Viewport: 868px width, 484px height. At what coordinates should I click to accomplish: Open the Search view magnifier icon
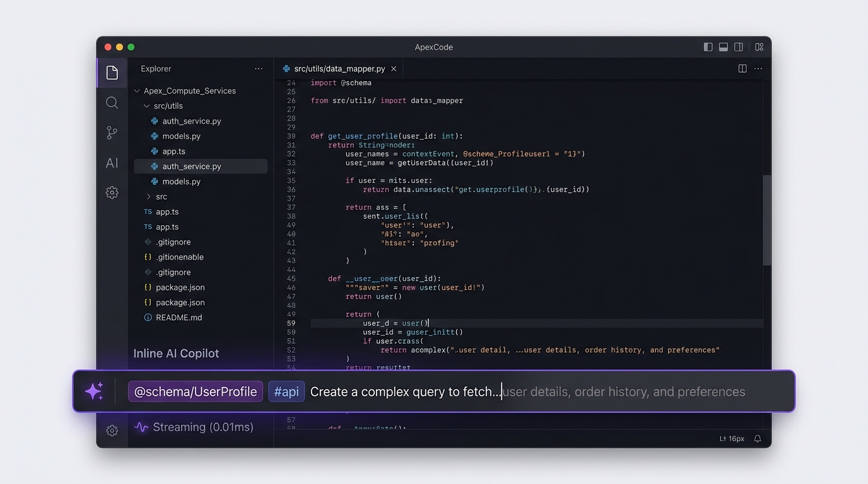(112, 103)
